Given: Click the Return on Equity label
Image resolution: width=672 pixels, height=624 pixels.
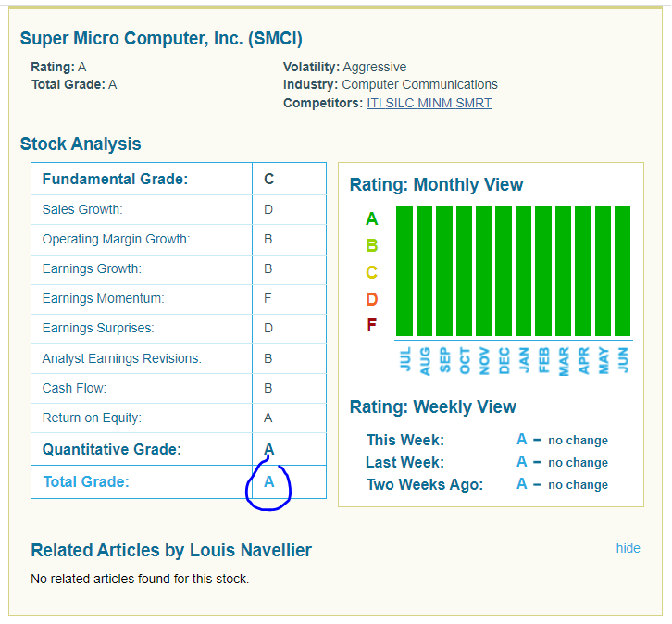Looking at the screenshot, I should click(92, 418).
